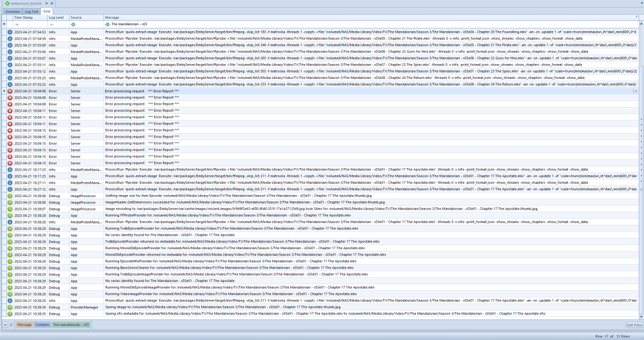Sort by Source column header

(x=86, y=18)
